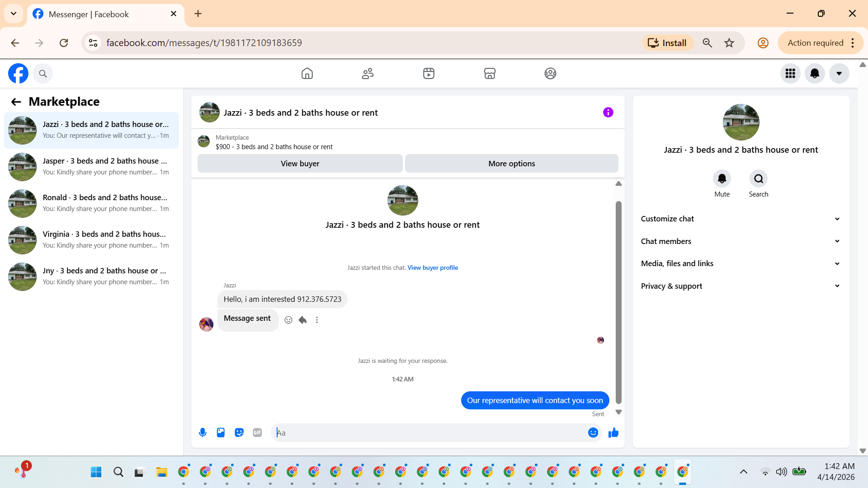Viewport: 868px width, 488px height.
Task: Go to Facebook Home tab
Action: click(307, 73)
